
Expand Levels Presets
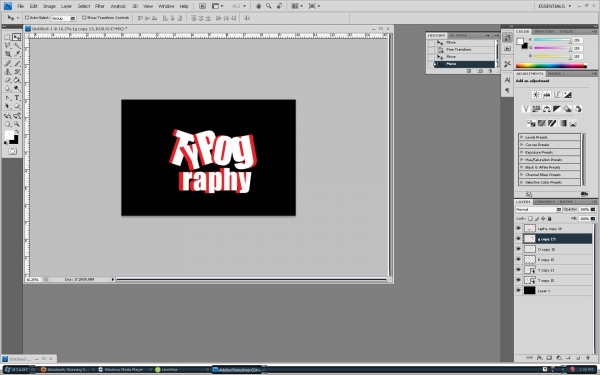pyautogui.click(x=522, y=137)
